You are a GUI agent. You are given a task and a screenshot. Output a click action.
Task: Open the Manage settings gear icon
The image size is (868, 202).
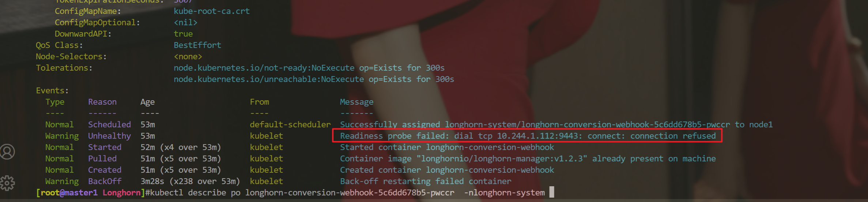[7, 183]
